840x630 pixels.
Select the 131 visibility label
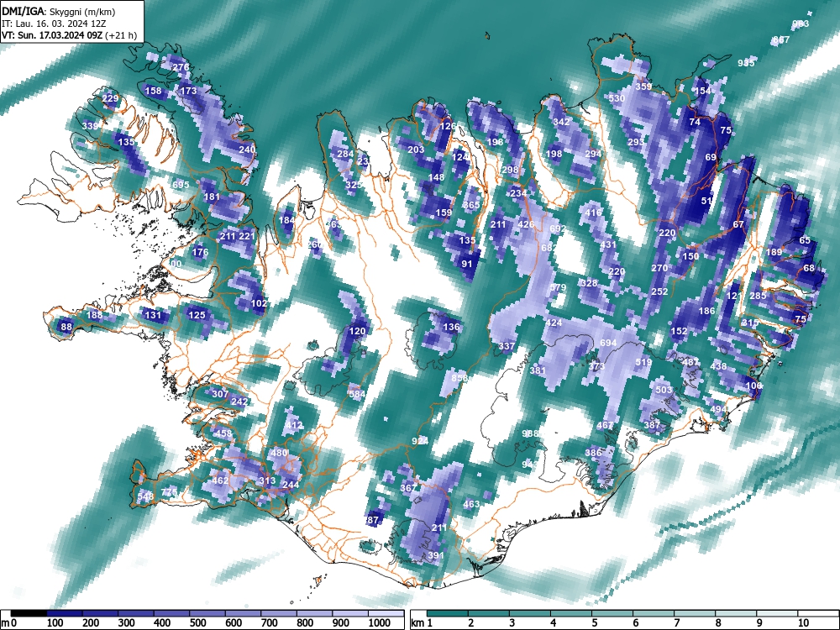point(153,315)
